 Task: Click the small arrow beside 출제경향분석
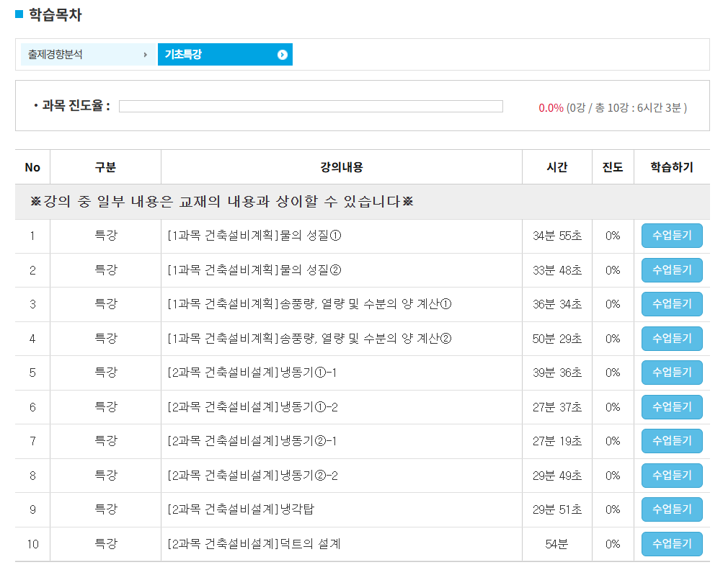pyautogui.click(x=146, y=55)
